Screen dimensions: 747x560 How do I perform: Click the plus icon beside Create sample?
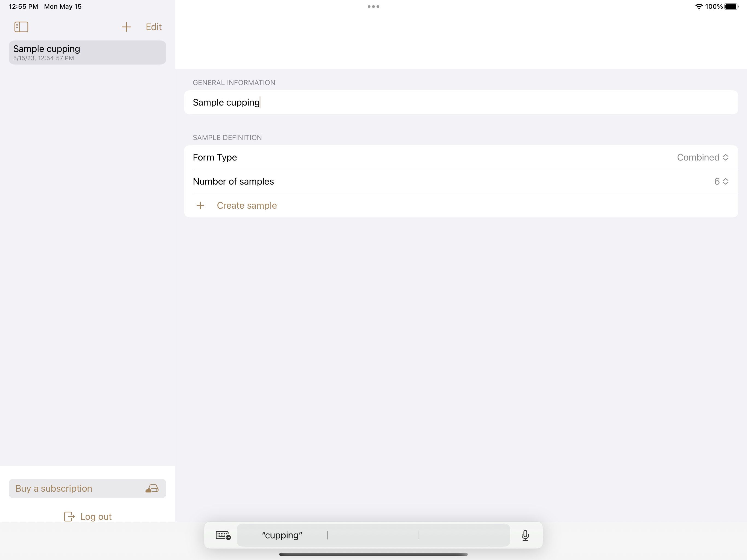(200, 205)
